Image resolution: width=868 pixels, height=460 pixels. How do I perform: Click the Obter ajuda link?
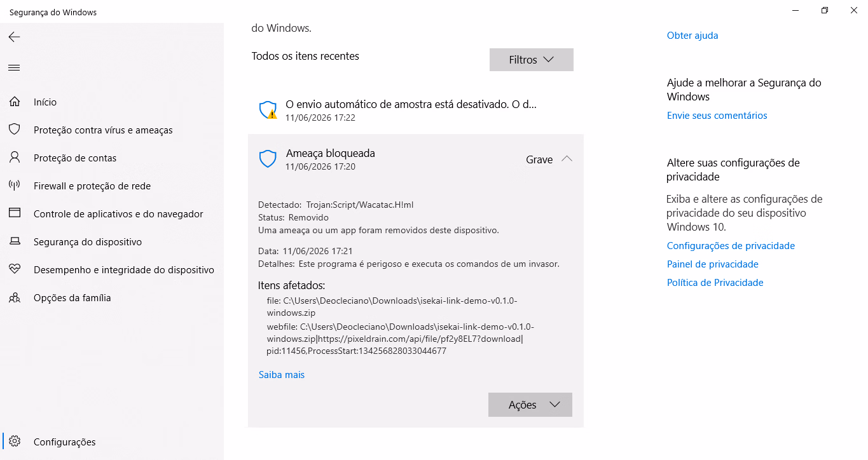(x=692, y=36)
